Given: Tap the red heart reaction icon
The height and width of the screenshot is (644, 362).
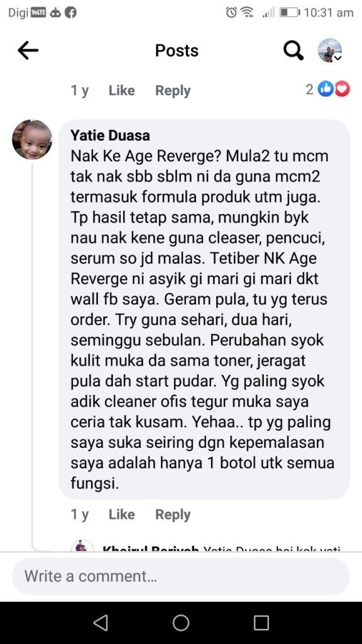Looking at the screenshot, I should coord(343,89).
